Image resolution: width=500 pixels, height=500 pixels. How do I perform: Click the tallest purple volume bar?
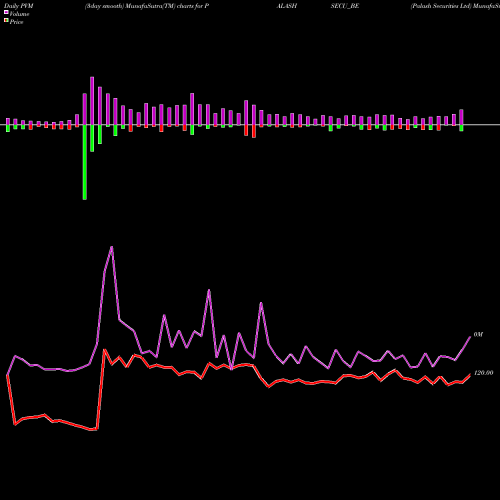[x=92, y=101]
